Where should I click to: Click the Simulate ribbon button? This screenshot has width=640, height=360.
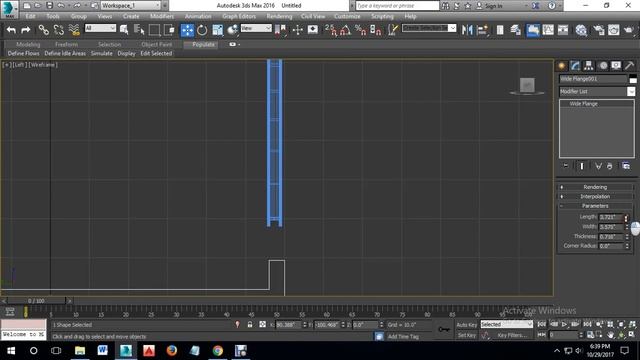point(101,53)
